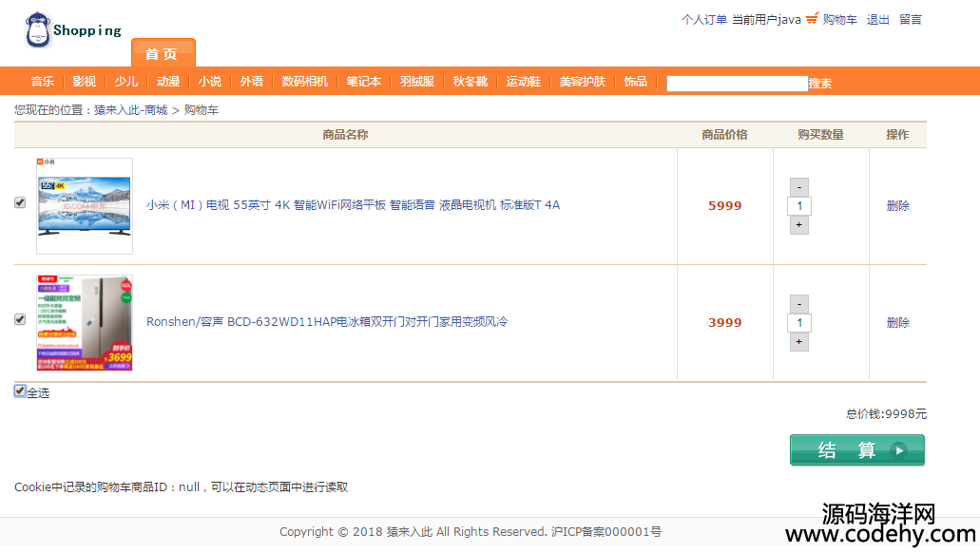Viewport: 980px width, 553px height.
Task: Go to 猿来入此-商城 breadcrumb link
Action: pos(130,110)
